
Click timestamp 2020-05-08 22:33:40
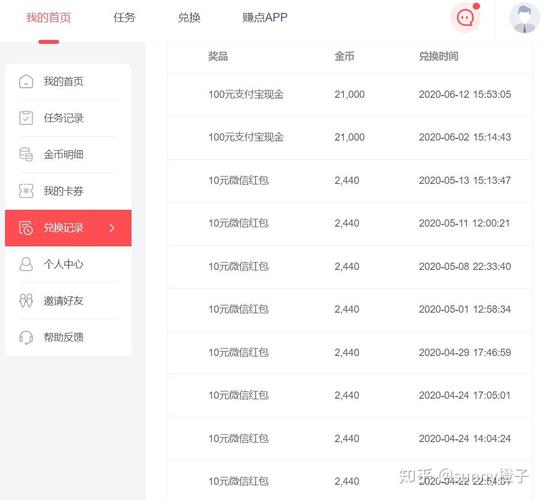point(465,266)
